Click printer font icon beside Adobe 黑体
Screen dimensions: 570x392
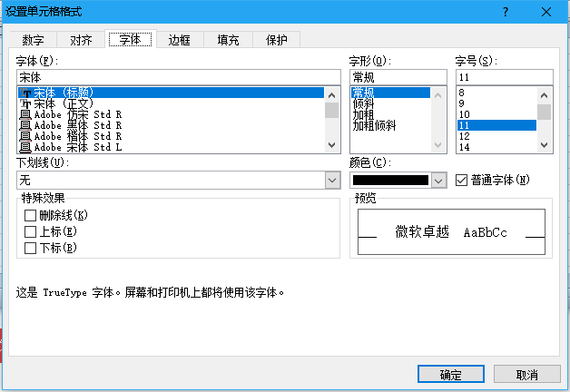pos(25,126)
